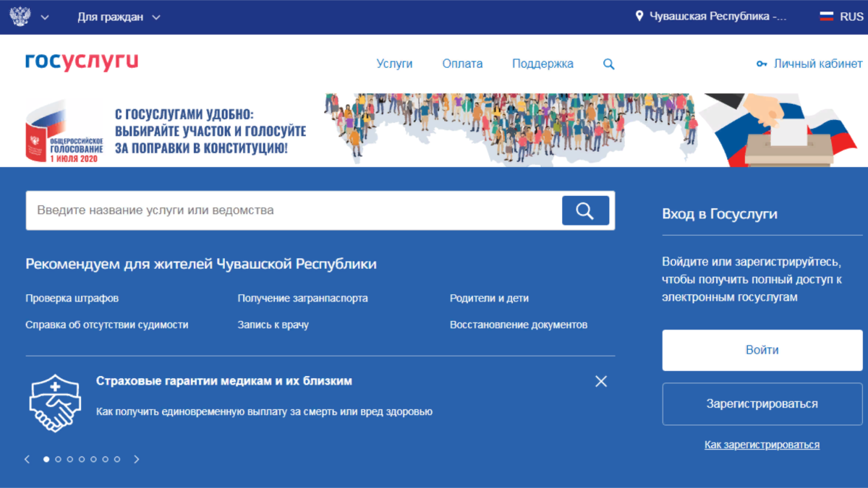Image resolution: width=868 pixels, height=488 pixels.
Task: Close the insurance news card
Action: 601,381
